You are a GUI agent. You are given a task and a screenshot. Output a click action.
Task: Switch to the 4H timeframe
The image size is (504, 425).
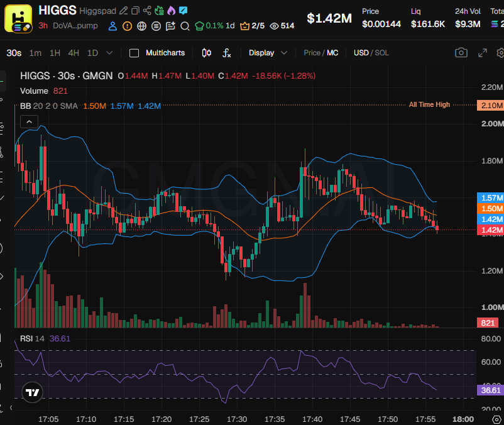pyautogui.click(x=74, y=53)
